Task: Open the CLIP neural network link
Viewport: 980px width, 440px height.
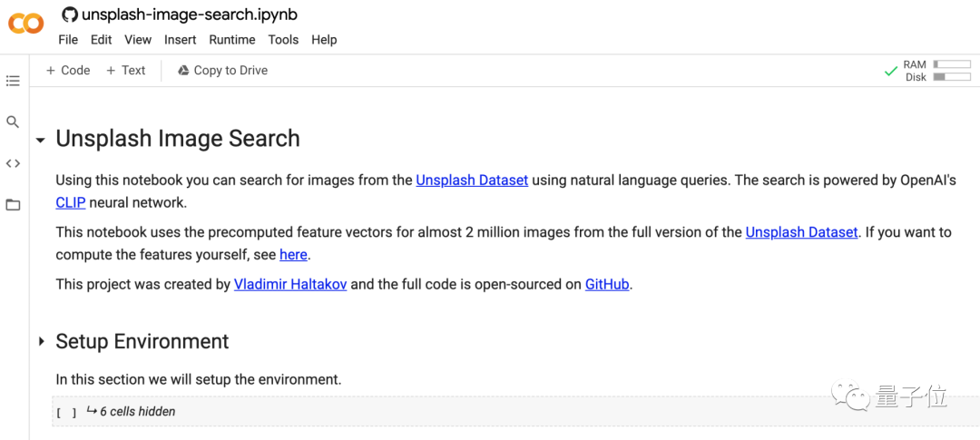Action: pyautogui.click(x=70, y=202)
